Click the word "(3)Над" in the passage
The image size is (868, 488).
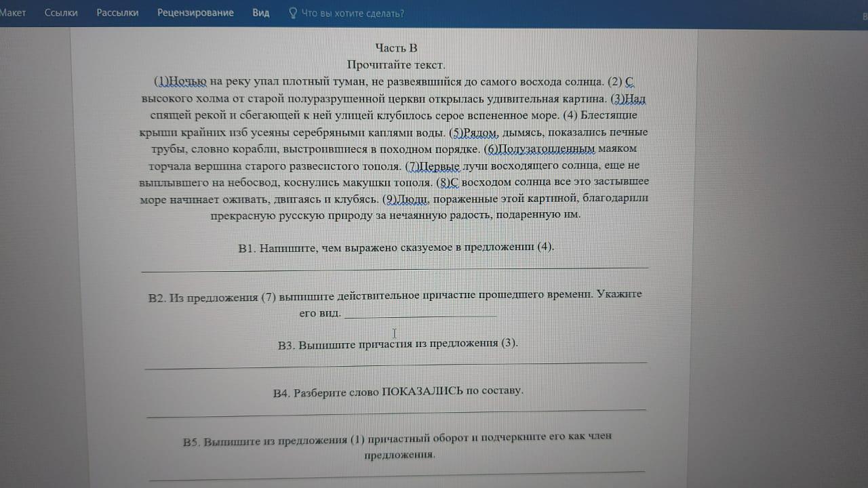(x=628, y=99)
